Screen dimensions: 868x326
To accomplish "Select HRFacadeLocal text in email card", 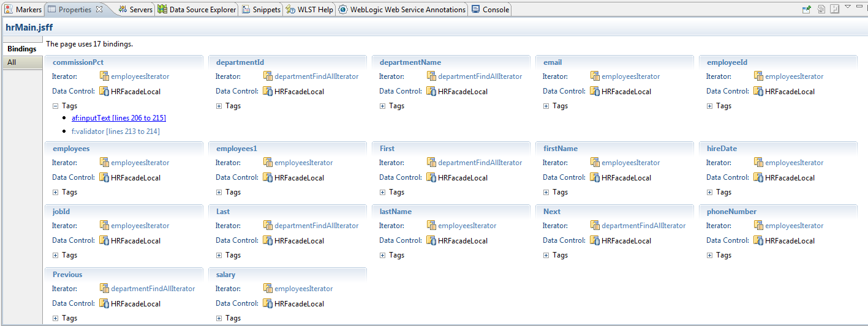I will tap(627, 92).
